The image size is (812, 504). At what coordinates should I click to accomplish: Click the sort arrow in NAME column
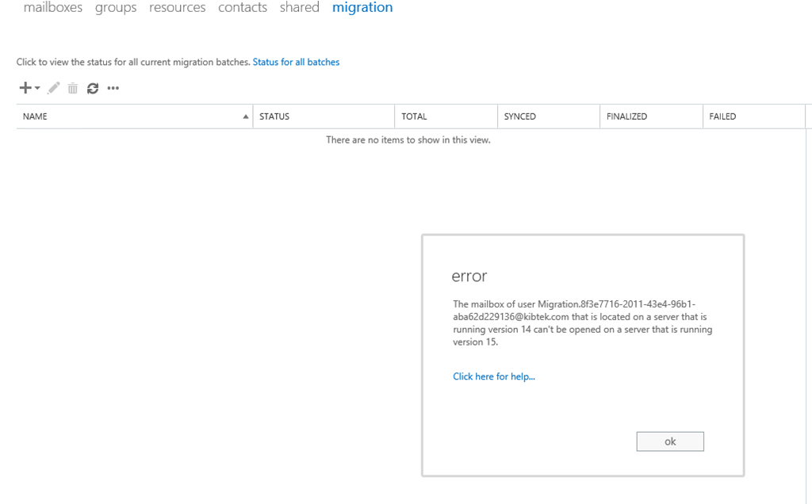(x=246, y=117)
